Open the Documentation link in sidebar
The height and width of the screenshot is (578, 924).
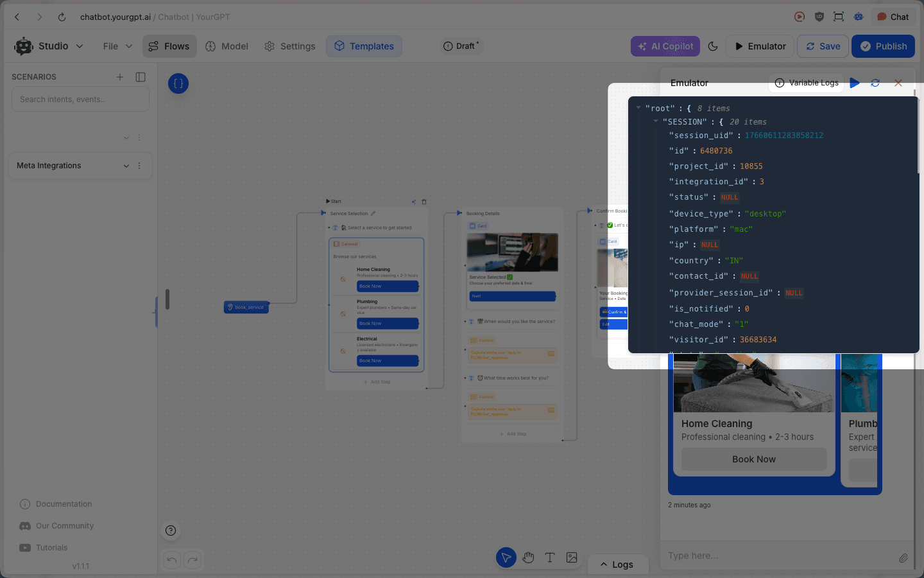(x=64, y=504)
